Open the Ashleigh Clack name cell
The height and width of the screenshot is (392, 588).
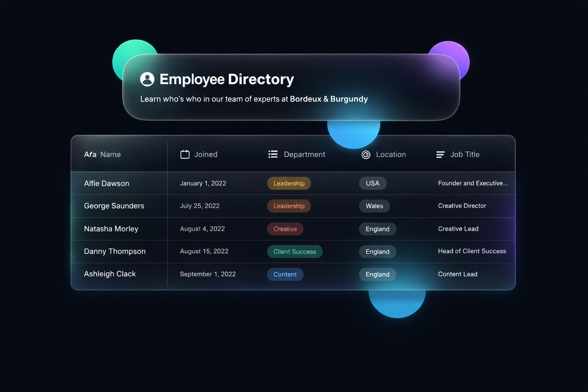tap(110, 274)
